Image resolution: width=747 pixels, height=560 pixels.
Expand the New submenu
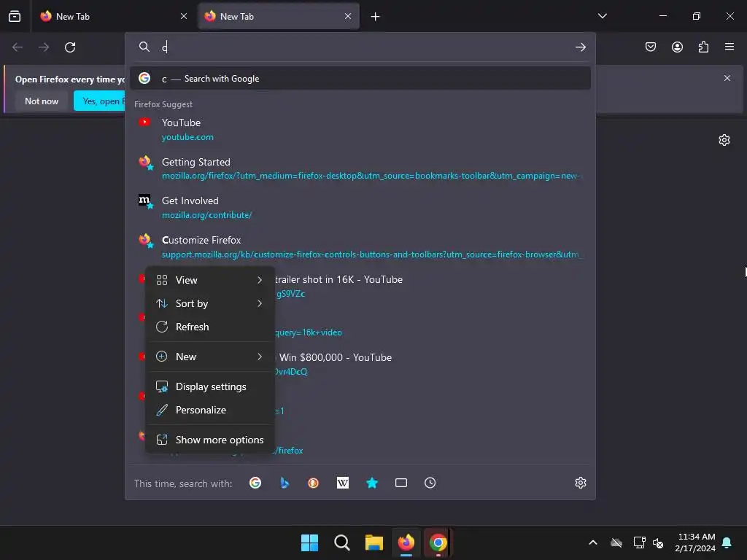[210, 357]
